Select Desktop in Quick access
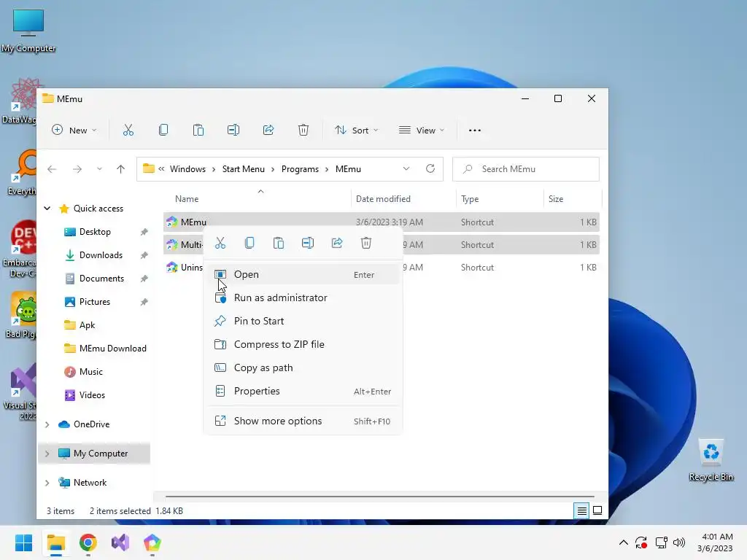Viewport: 747px width, 560px height. pos(95,232)
